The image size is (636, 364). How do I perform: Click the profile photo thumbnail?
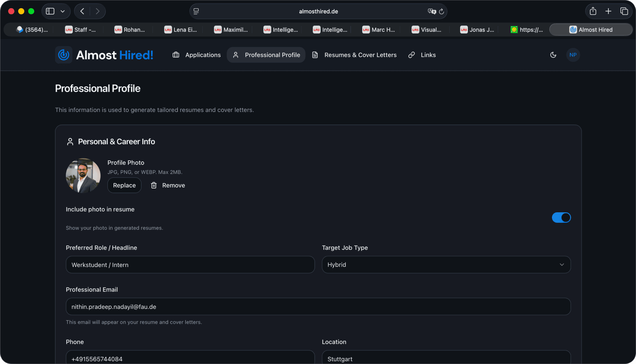(83, 175)
